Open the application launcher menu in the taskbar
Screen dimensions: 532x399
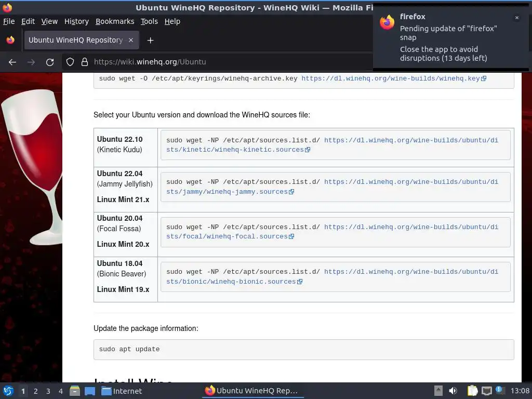(x=8, y=391)
